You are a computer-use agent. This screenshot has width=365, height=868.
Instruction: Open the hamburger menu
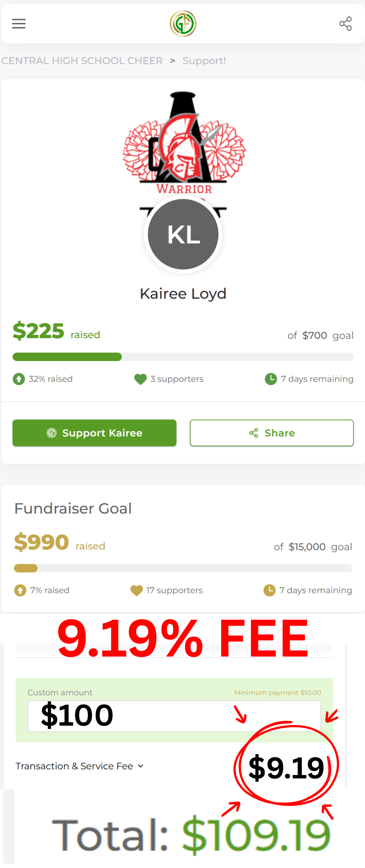[x=19, y=24]
